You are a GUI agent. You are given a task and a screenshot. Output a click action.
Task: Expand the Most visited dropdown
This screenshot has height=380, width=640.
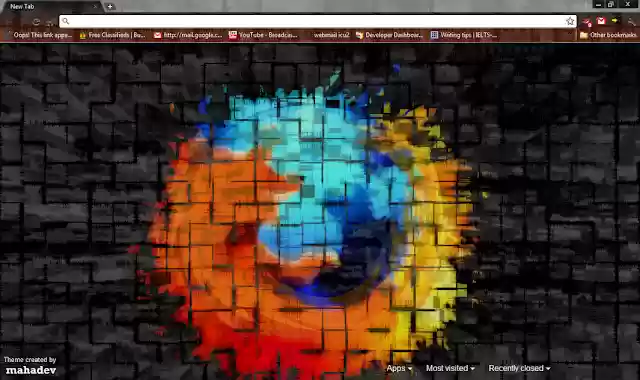point(450,368)
